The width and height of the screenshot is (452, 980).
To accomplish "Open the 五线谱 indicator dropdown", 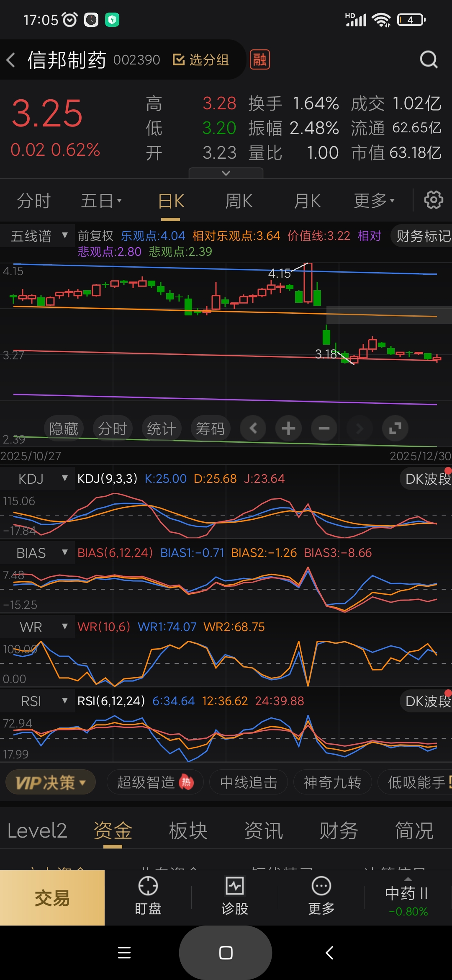I will (38, 236).
